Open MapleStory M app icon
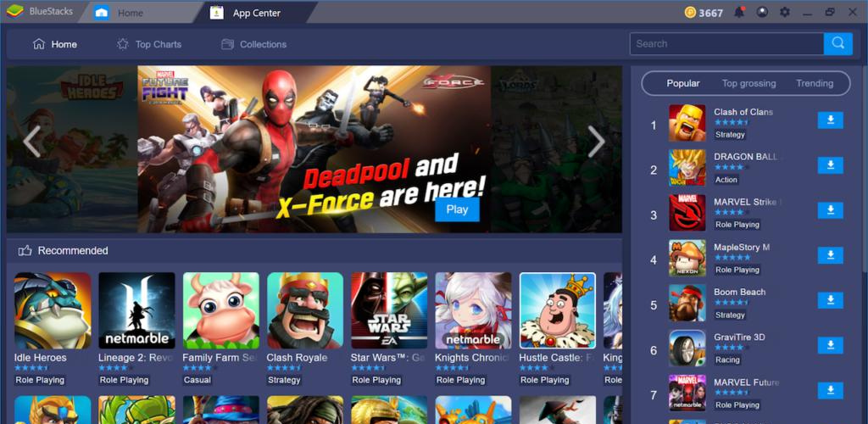The image size is (868, 424). click(687, 258)
